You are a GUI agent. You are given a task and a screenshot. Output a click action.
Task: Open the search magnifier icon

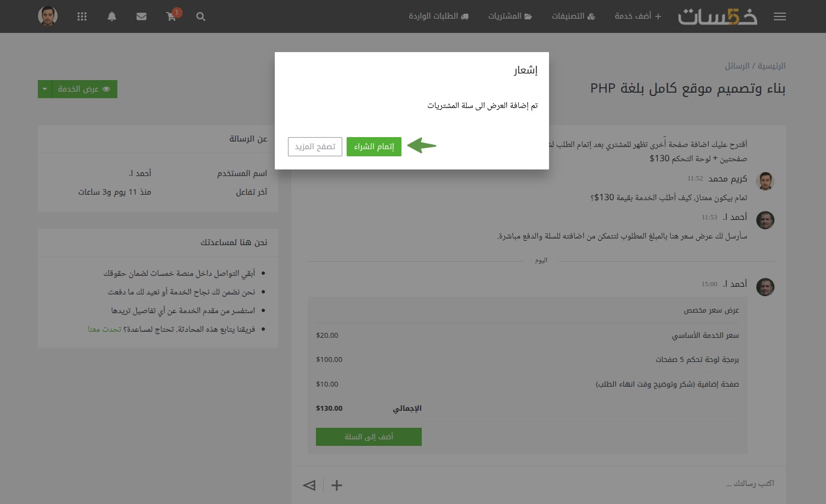click(x=201, y=16)
